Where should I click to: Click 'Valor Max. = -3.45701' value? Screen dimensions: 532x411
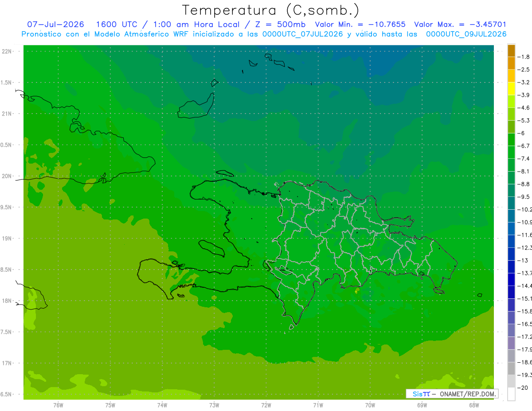[x=460, y=24]
